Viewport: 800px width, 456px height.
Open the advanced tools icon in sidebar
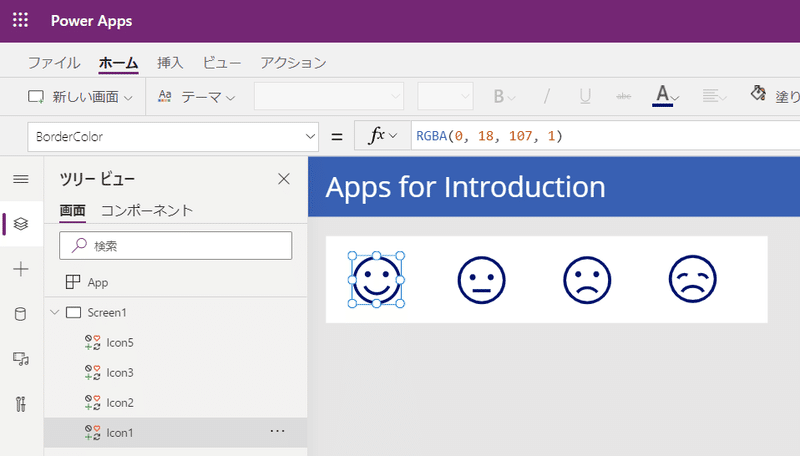21,404
